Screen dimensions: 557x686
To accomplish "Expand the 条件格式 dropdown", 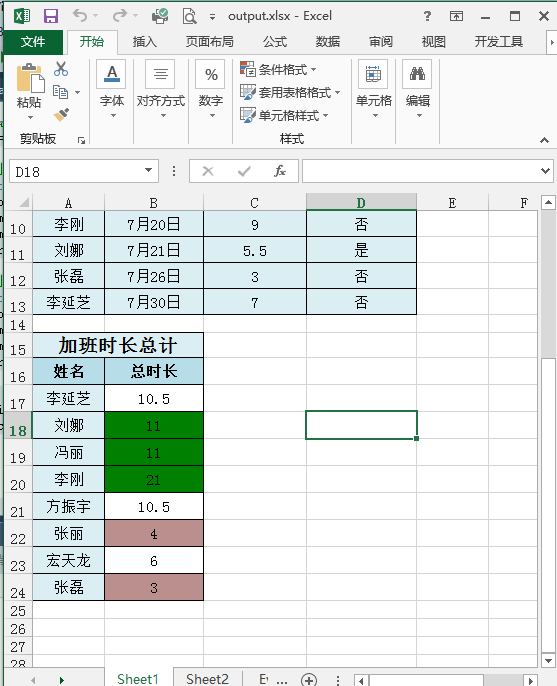I will (278, 69).
